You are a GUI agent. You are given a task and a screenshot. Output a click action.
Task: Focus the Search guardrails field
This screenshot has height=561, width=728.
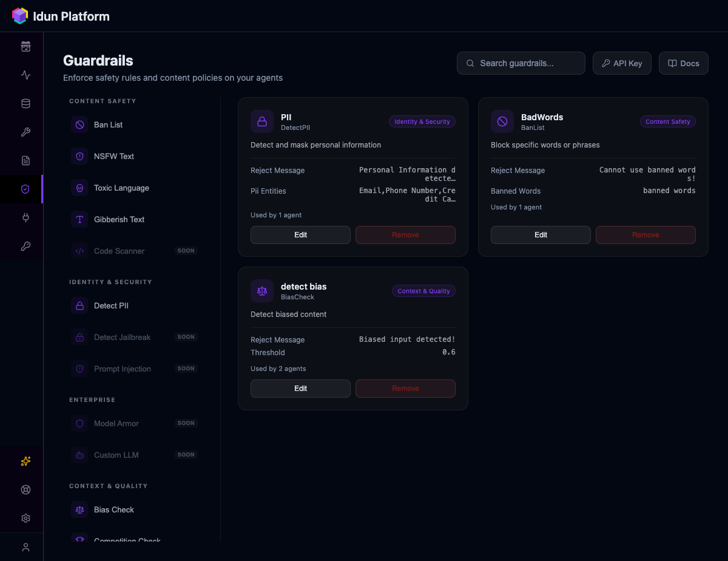click(x=521, y=63)
